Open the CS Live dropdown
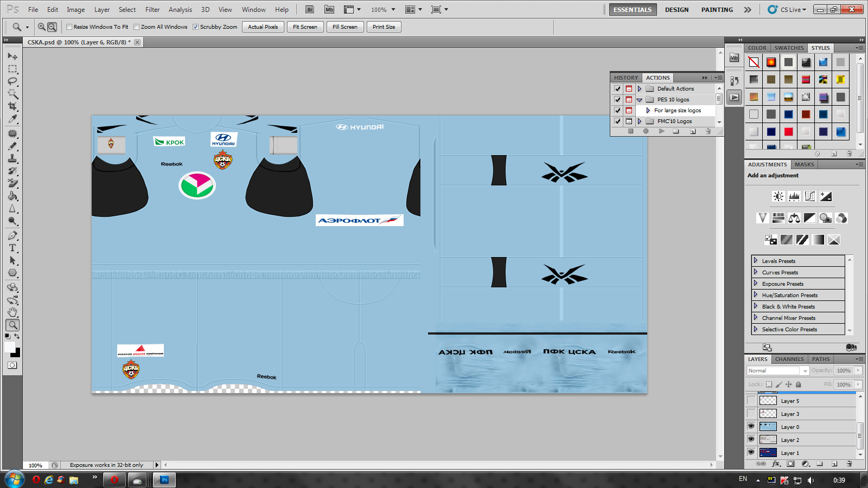Image resolution: width=868 pixels, height=488 pixels. point(787,9)
